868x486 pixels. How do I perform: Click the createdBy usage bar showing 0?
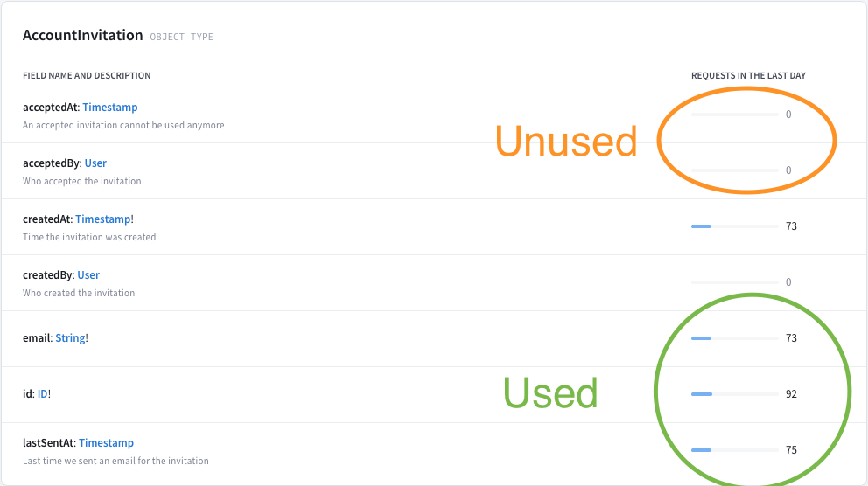click(735, 282)
